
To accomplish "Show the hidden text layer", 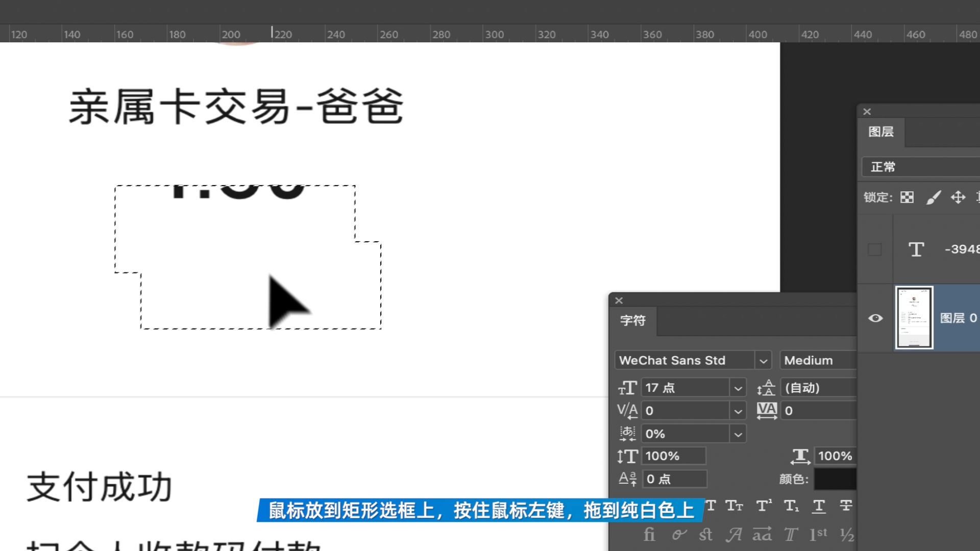I will (875, 249).
